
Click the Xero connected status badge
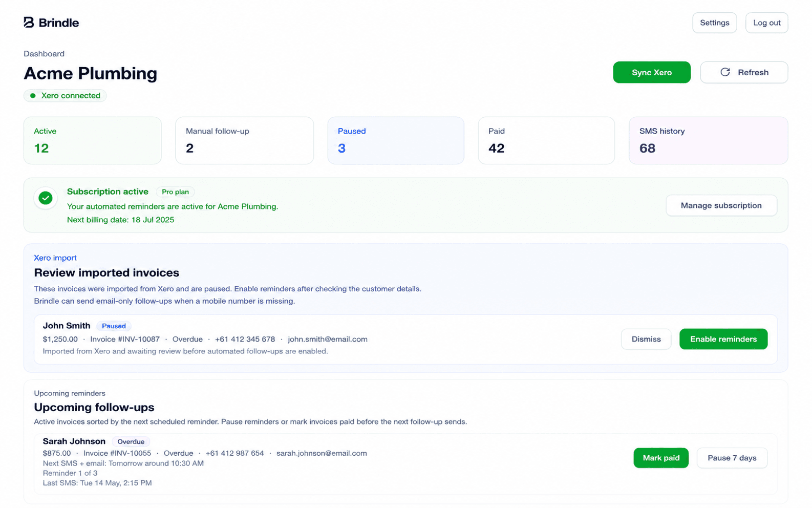(x=65, y=96)
